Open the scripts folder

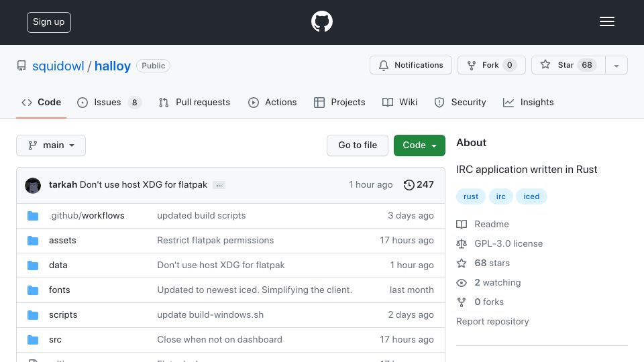click(x=63, y=315)
